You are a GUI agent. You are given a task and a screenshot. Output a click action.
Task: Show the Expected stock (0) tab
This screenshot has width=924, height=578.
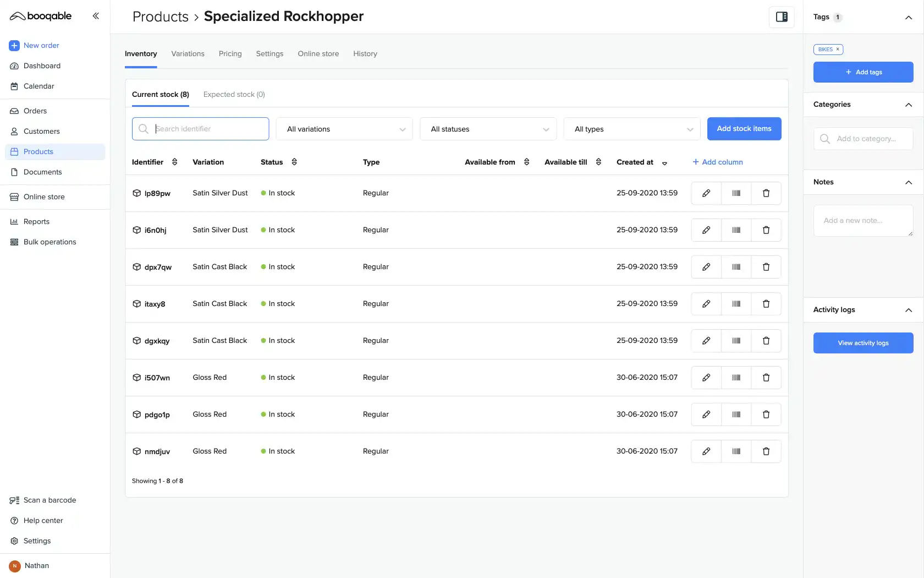pyautogui.click(x=234, y=94)
